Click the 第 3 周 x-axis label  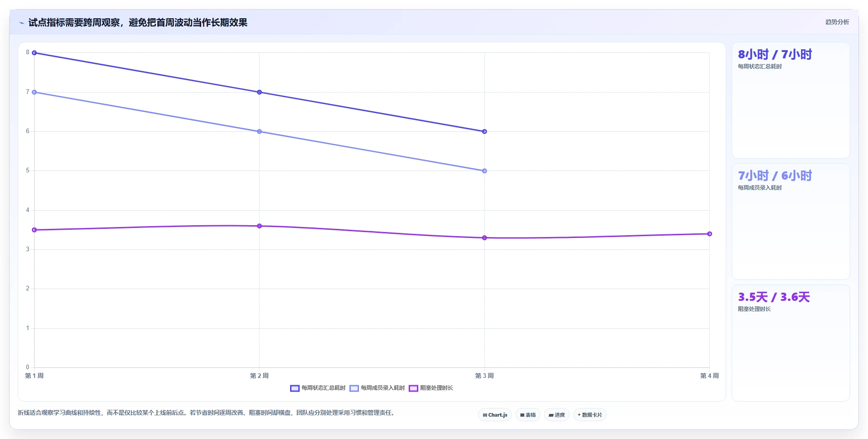(x=484, y=376)
